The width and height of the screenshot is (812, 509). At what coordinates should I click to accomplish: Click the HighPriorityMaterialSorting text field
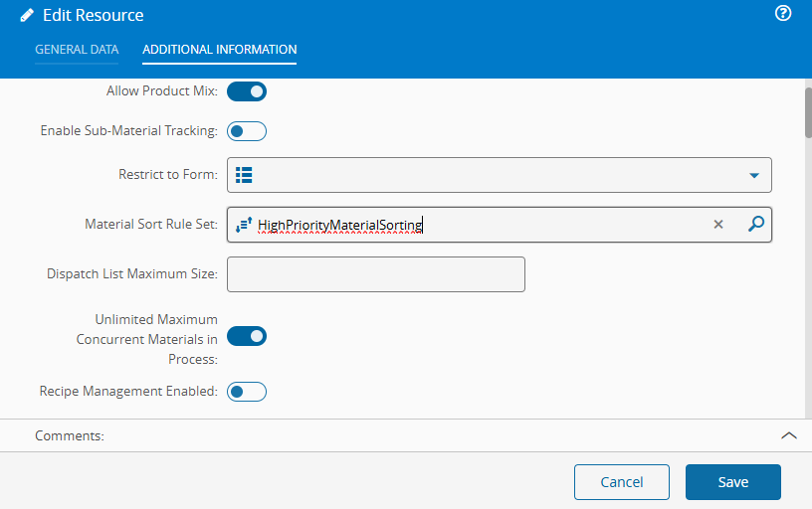[478, 226]
